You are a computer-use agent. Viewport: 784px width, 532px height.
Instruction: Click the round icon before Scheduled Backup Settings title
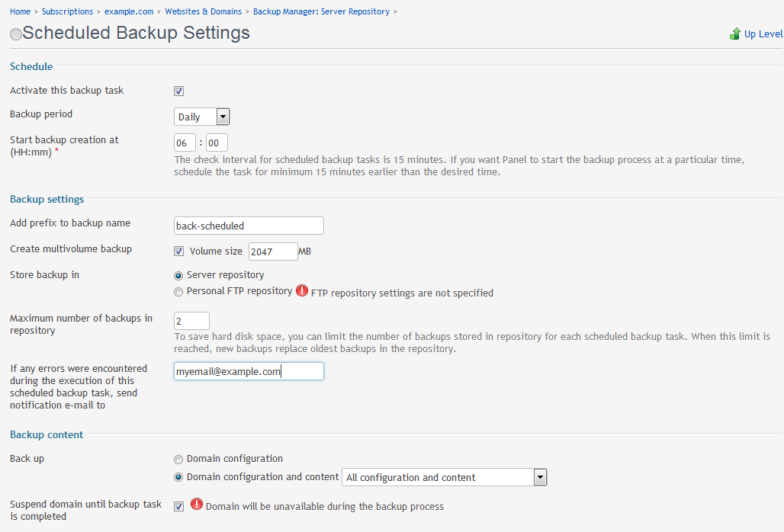pyautogui.click(x=16, y=34)
